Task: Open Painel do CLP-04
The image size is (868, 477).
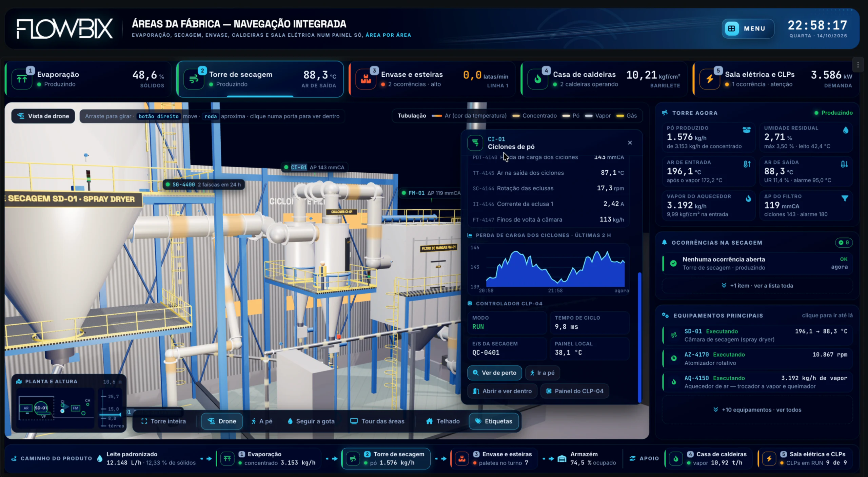Action: (575, 391)
